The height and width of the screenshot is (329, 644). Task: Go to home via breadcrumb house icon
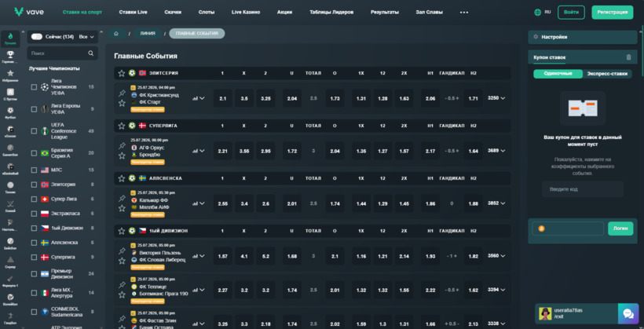tap(116, 34)
